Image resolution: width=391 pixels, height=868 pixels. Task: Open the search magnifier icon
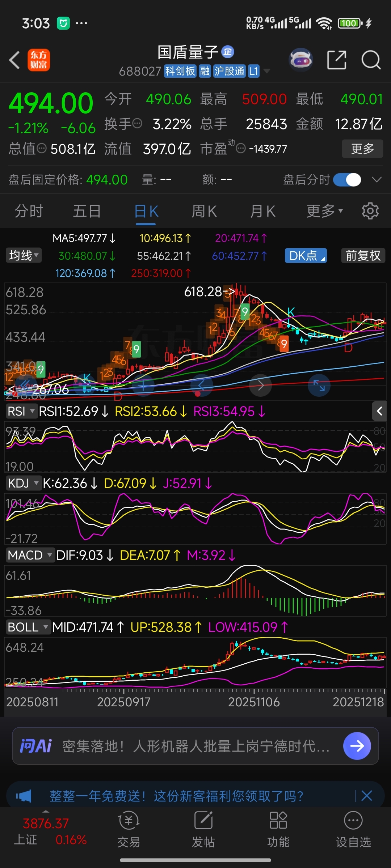[371, 60]
